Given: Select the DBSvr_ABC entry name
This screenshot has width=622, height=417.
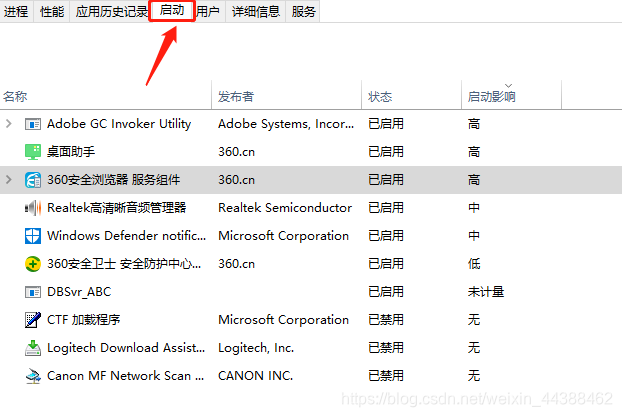Looking at the screenshot, I should coord(79,292).
